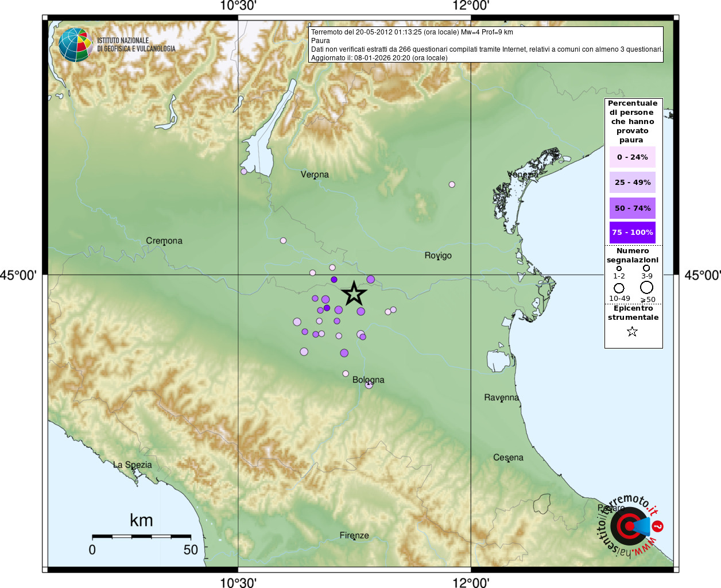721x588 pixels.
Task: Click the 'Dati non verificati' description line
Action: point(487,49)
